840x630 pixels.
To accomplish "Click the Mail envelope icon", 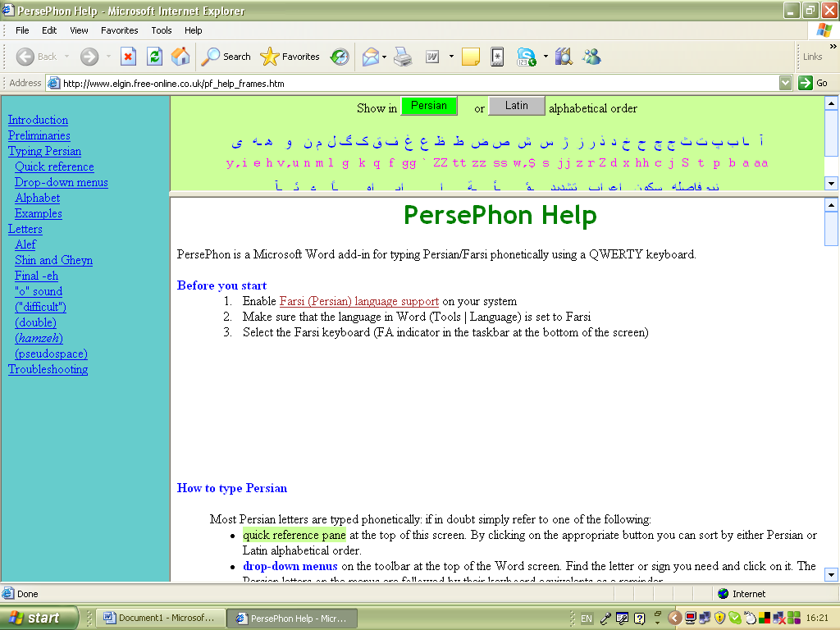I will click(370, 57).
